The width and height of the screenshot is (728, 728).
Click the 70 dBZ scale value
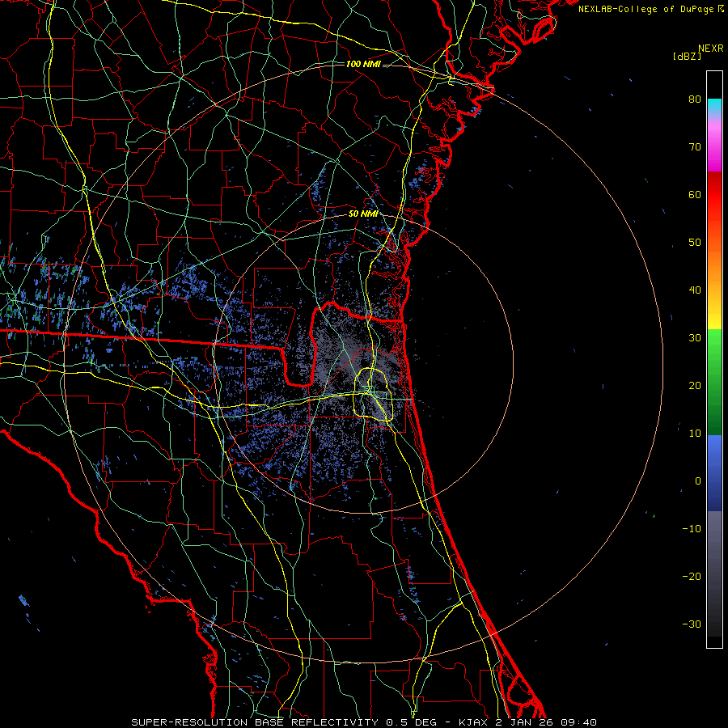coord(695,147)
